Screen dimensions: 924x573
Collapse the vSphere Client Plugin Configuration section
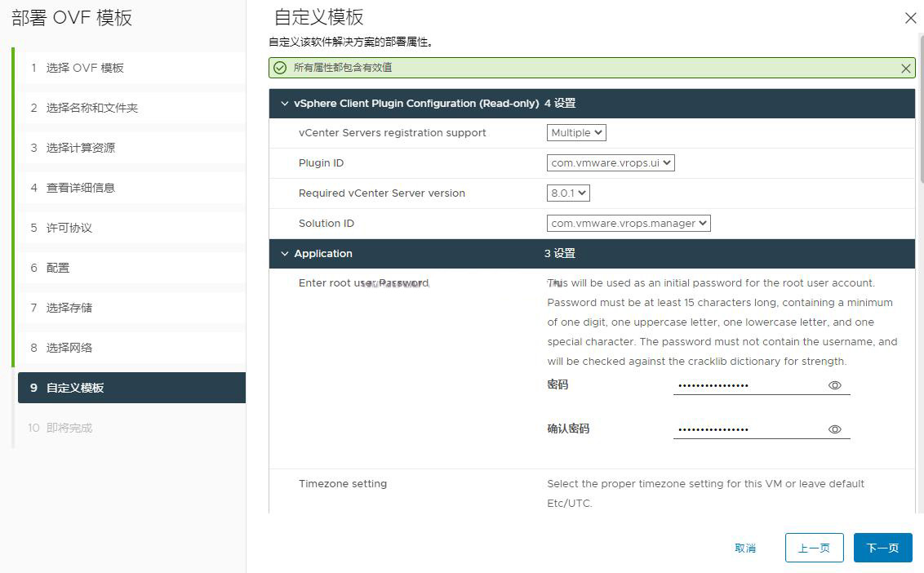(x=285, y=104)
